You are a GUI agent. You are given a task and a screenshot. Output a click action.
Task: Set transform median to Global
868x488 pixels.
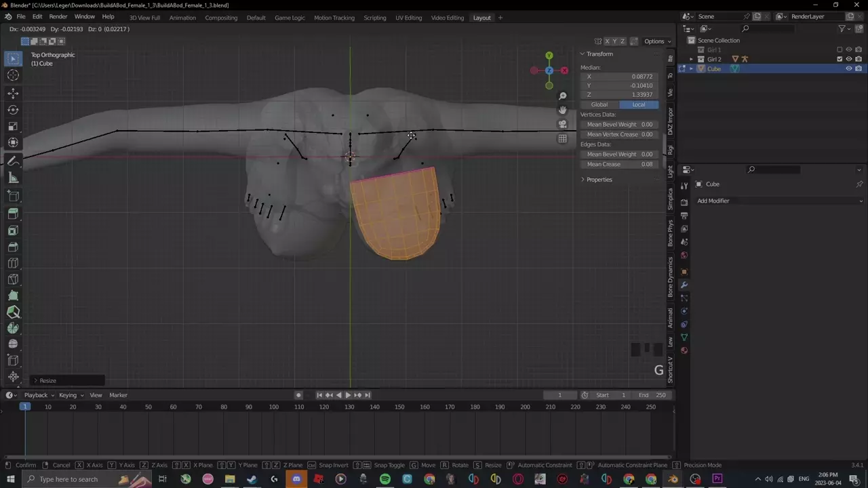599,104
